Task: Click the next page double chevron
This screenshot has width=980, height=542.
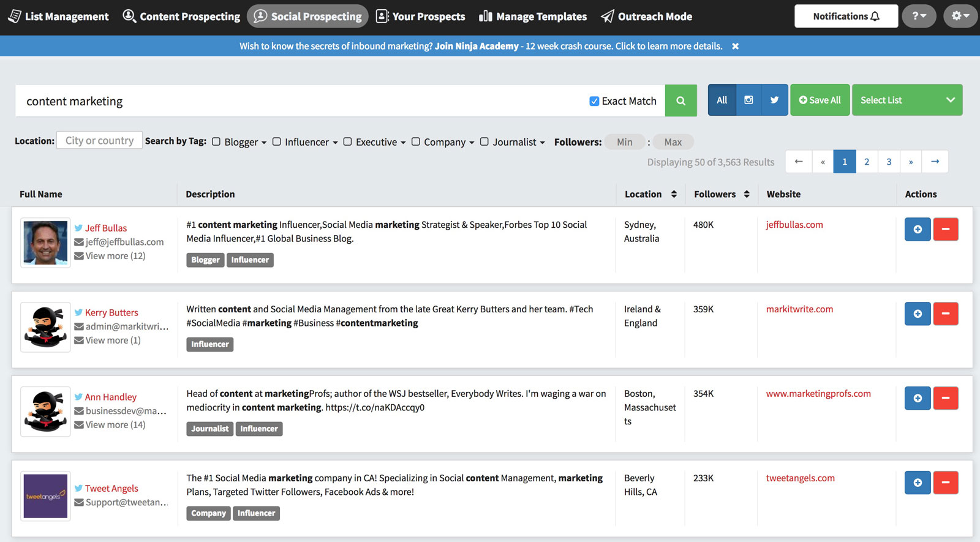Action: click(911, 162)
